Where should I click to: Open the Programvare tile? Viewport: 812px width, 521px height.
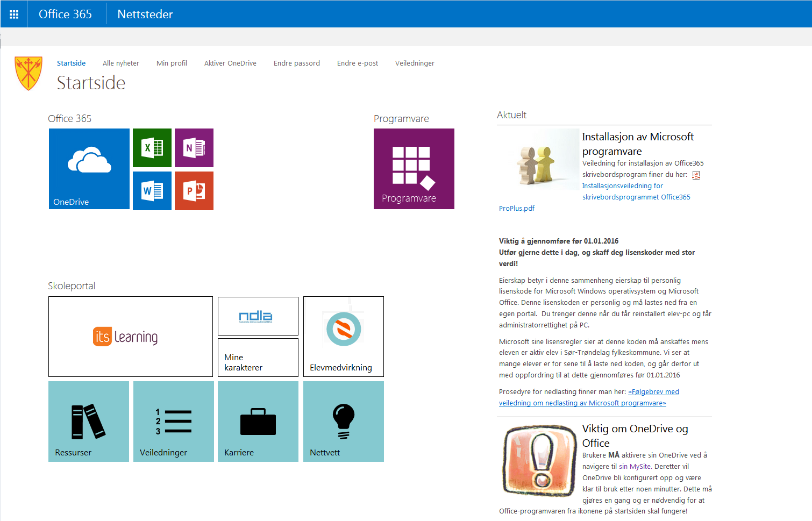414,169
